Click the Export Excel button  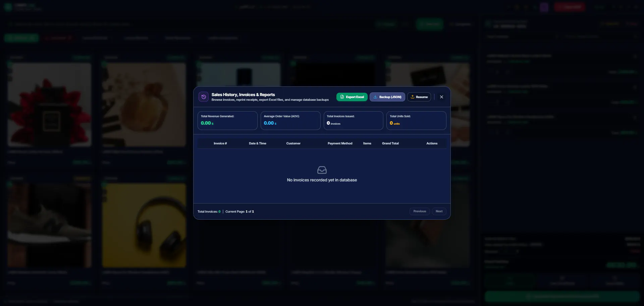(x=352, y=97)
